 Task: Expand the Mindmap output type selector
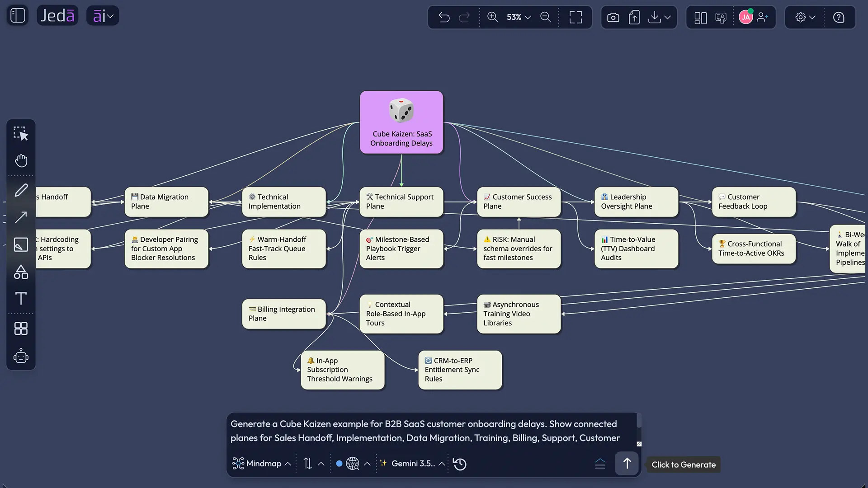click(x=262, y=464)
